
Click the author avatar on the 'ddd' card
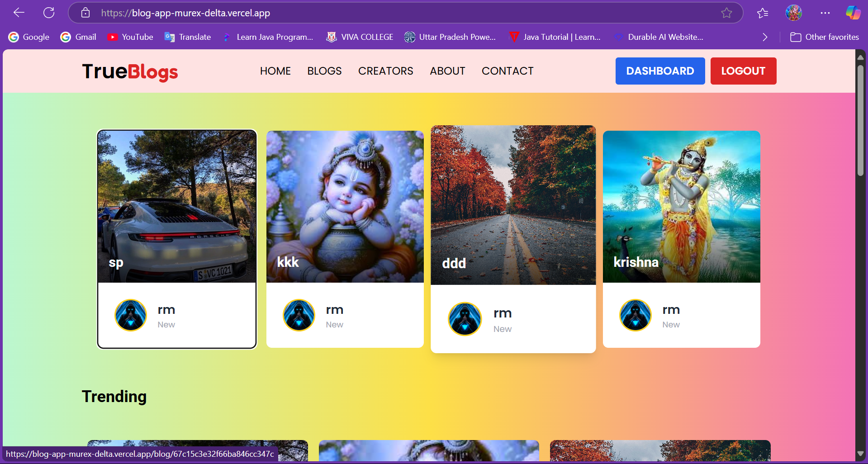465,319
